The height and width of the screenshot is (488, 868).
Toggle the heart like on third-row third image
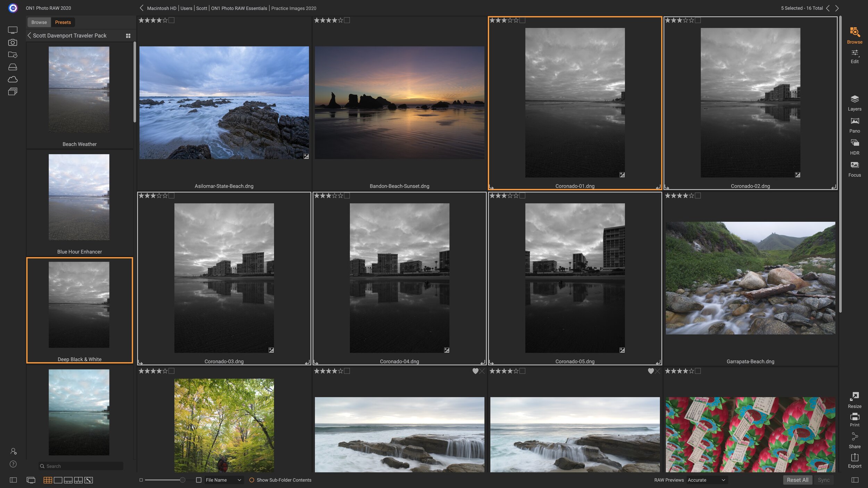tap(651, 371)
